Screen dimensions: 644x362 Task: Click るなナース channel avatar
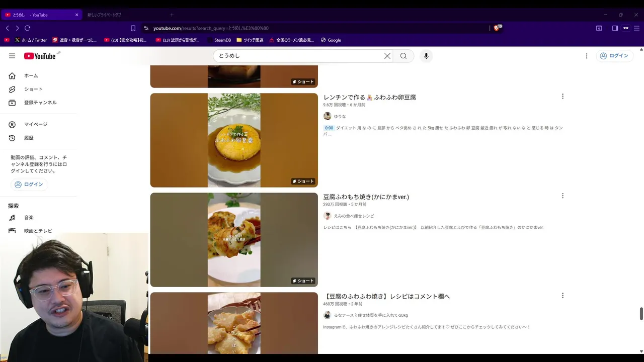[327, 315]
